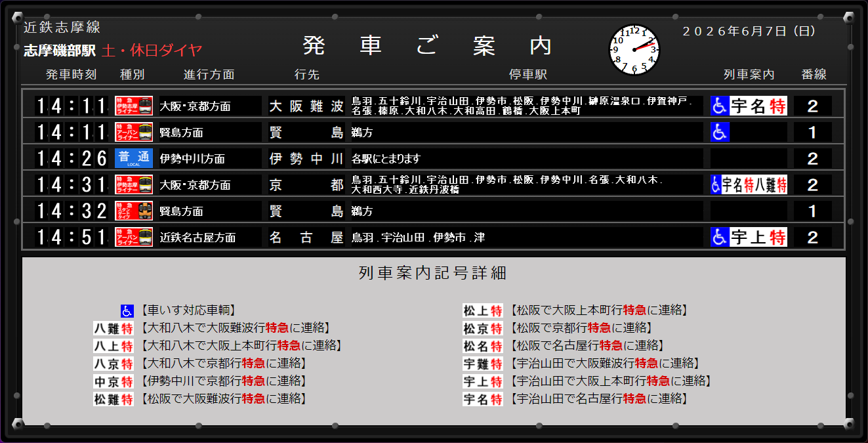Click the 列車案内記号詳細 heading
Viewport: 868px width, 443px height.
coord(433,273)
